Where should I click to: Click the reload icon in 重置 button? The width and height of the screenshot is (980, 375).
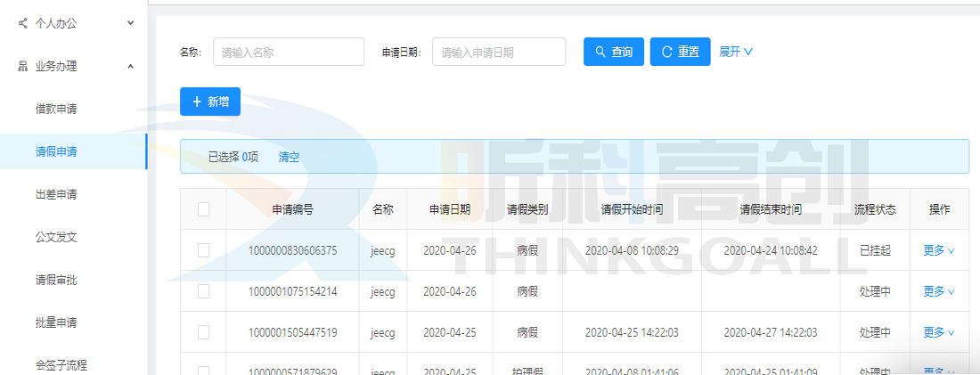666,52
